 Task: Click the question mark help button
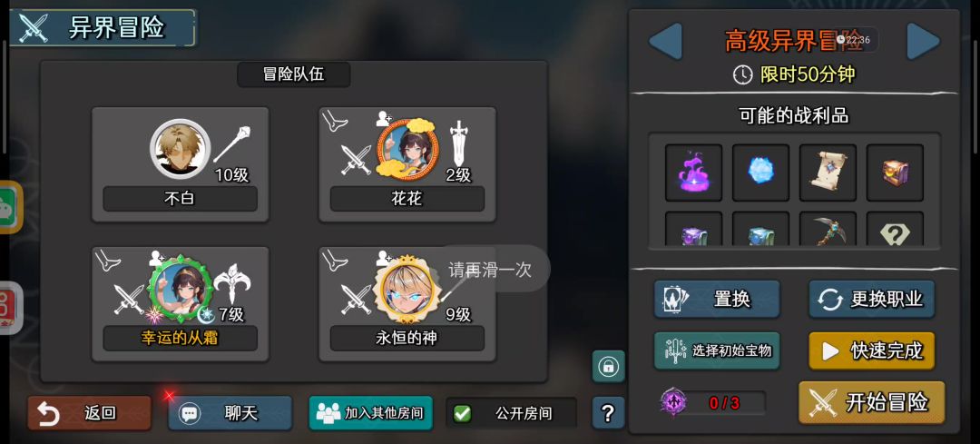[608, 413]
